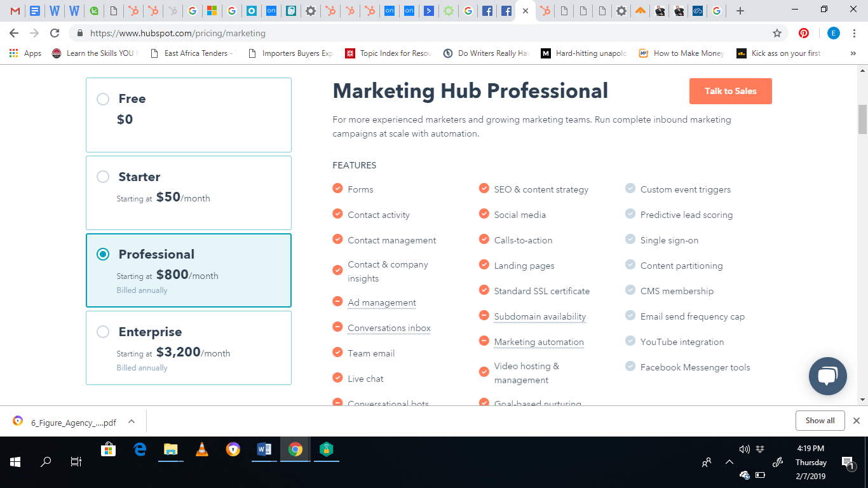Select the Enterprise plan radio button

pos(103,332)
